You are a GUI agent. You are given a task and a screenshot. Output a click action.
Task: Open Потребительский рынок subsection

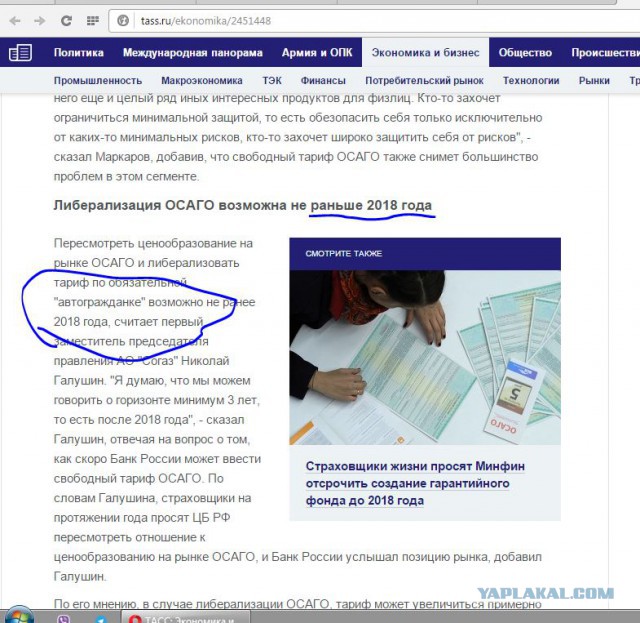424,80
